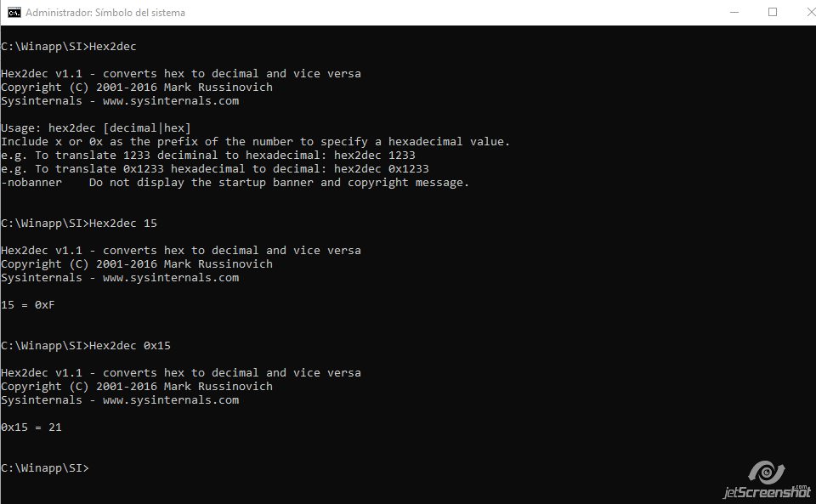This screenshot has height=504, width=816.
Task: Click the result '15 = 0xF'
Action: coord(28,305)
